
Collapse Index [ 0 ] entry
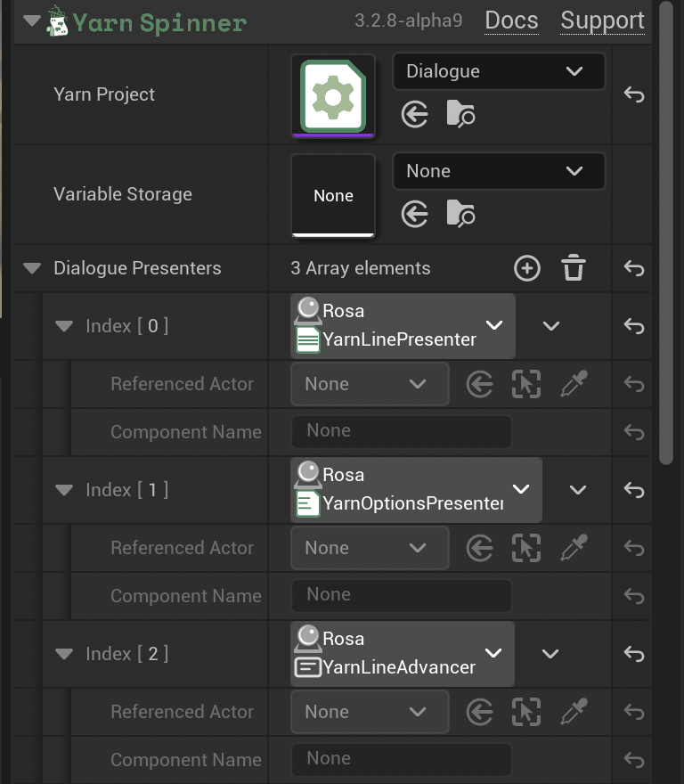click(x=64, y=326)
